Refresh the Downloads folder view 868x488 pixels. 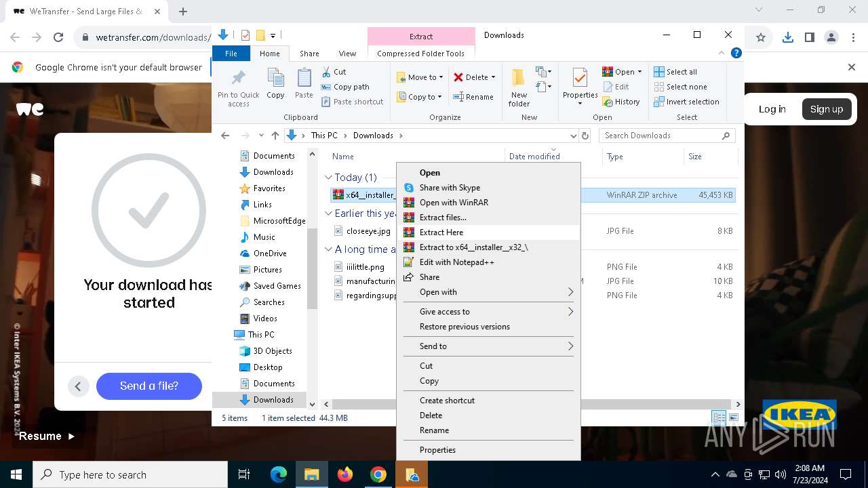[x=585, y=136]
